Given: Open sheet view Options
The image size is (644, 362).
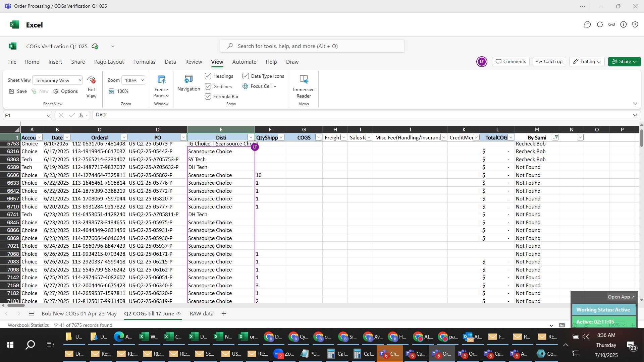Looking at the screenshot, I should click(x=65, y=91).
